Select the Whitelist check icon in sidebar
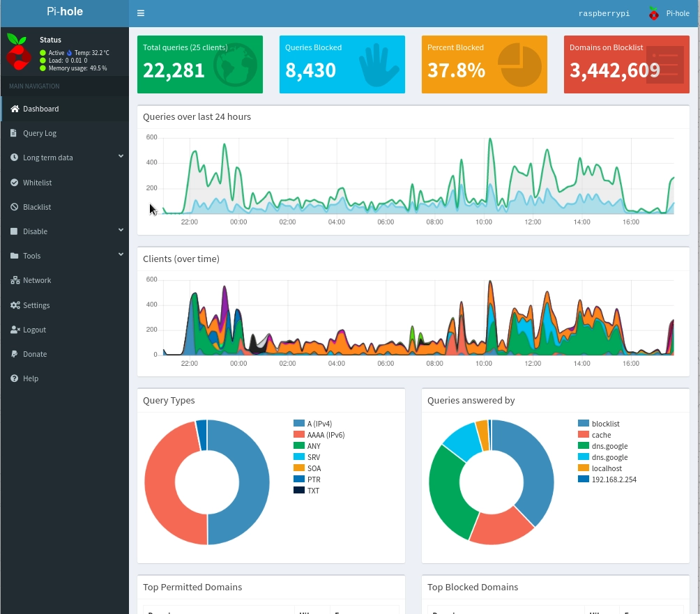The image size is (700, 614). click(x=13, y=182)
